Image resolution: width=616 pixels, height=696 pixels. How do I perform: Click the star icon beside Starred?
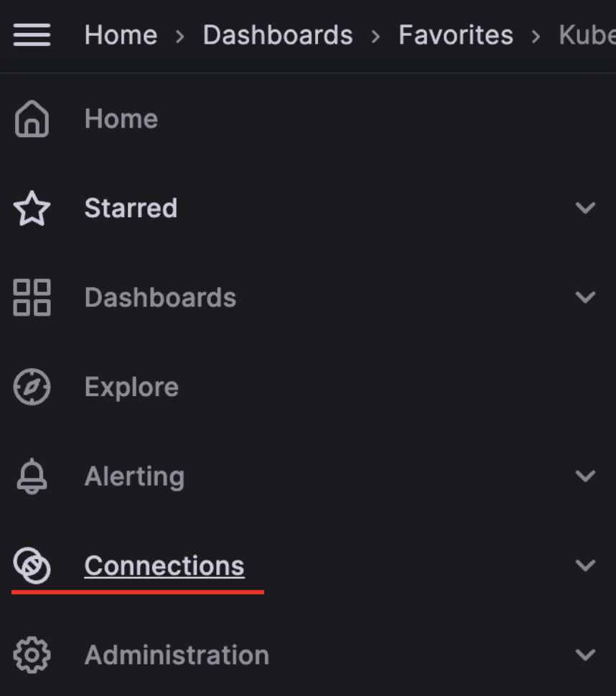point(32,209)
